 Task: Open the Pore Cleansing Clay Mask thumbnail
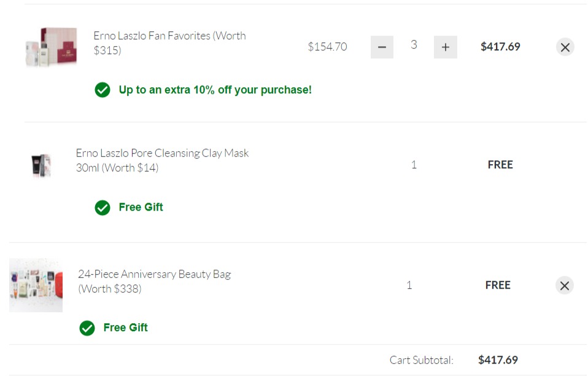click(x=41, y=165)
